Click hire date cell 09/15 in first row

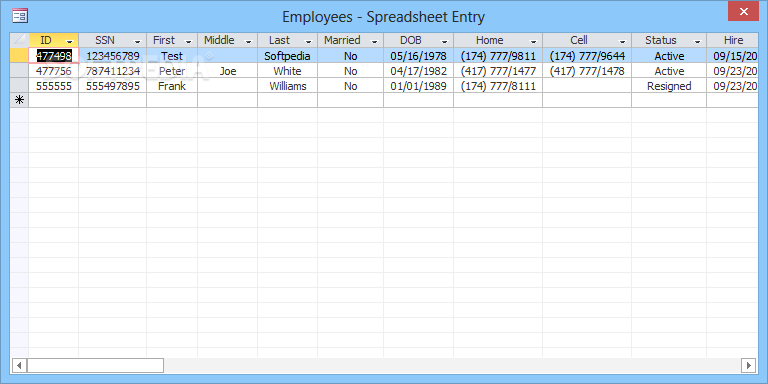click(733, 56)
